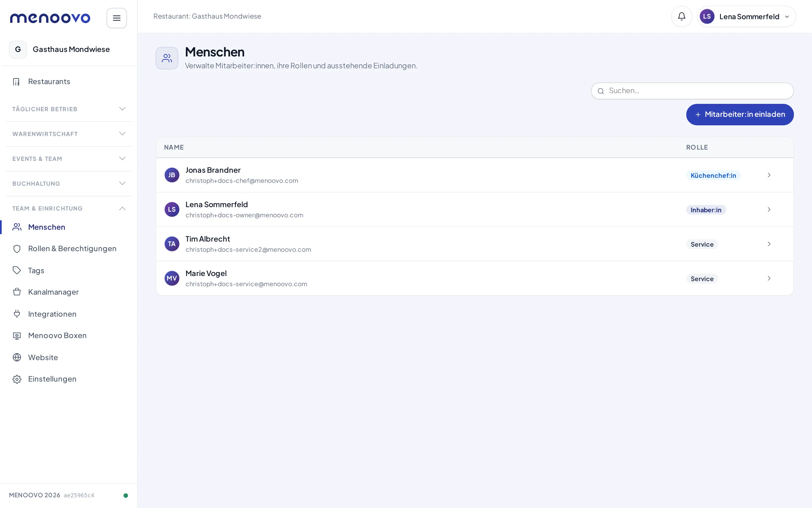This screenshot has width=812, height=508.
Task: Collapse the Team & Einrichtung section
Action: (69, 209)
